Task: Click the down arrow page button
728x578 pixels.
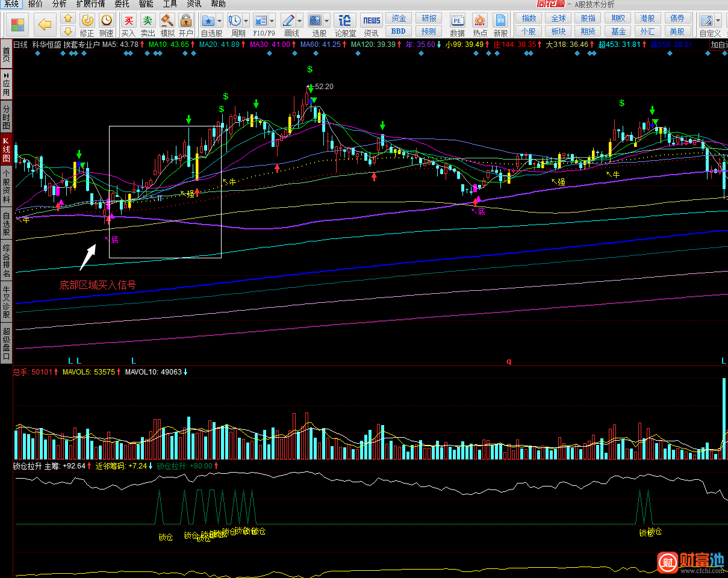Action: [x=68, y=31]
